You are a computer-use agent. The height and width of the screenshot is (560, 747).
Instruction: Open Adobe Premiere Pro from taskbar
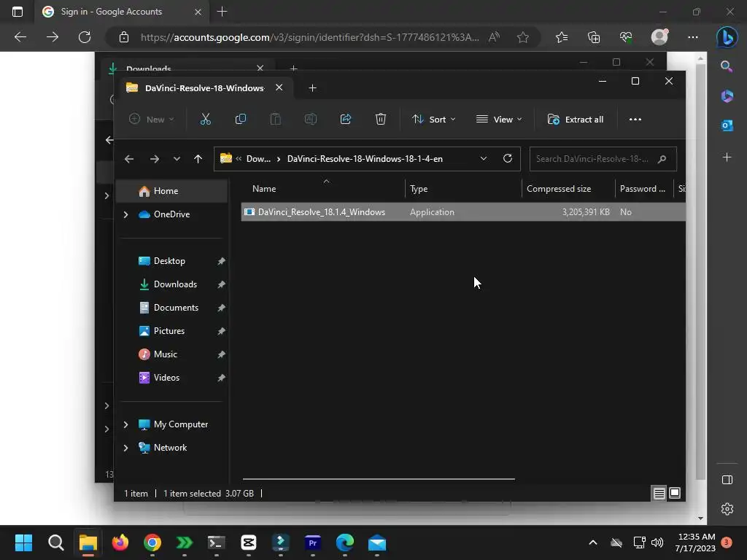tap(312, 542)
